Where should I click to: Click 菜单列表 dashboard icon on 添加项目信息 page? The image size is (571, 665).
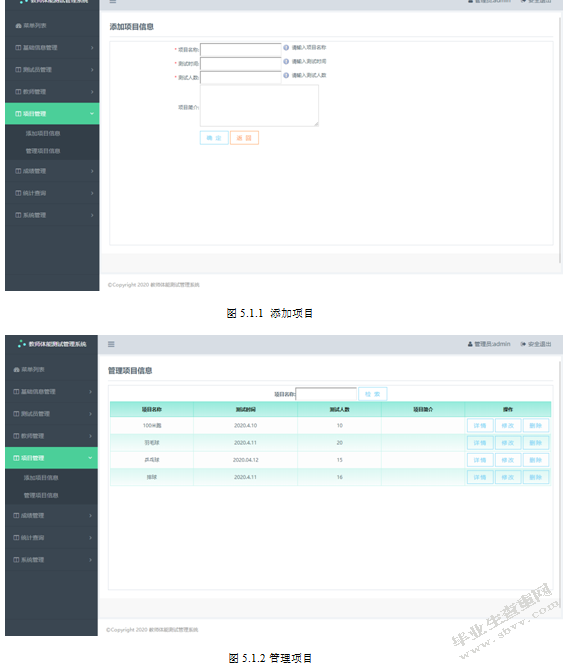(x=18, y=25)
